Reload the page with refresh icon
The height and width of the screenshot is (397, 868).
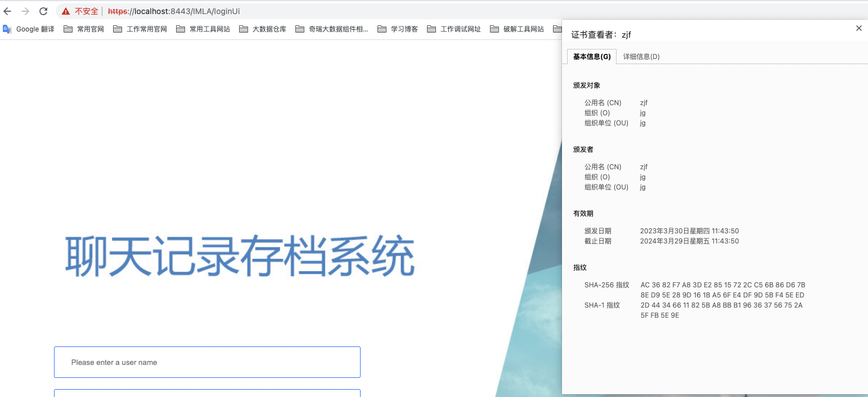pyautogui.click(x=43, y=11)
